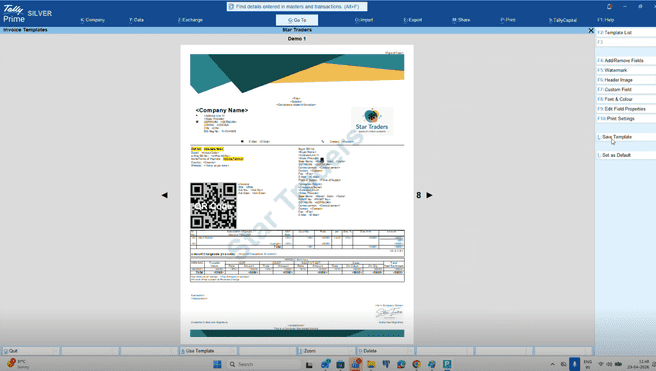Click the Windows Start button
This screenshot has height=371, width=656.
click(217, 364)
